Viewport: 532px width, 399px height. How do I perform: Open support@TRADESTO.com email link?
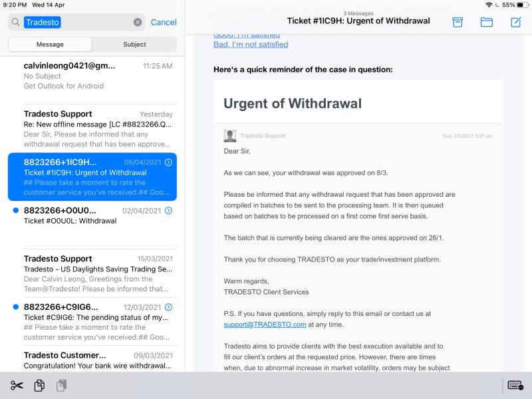click(x=265, y=325)
